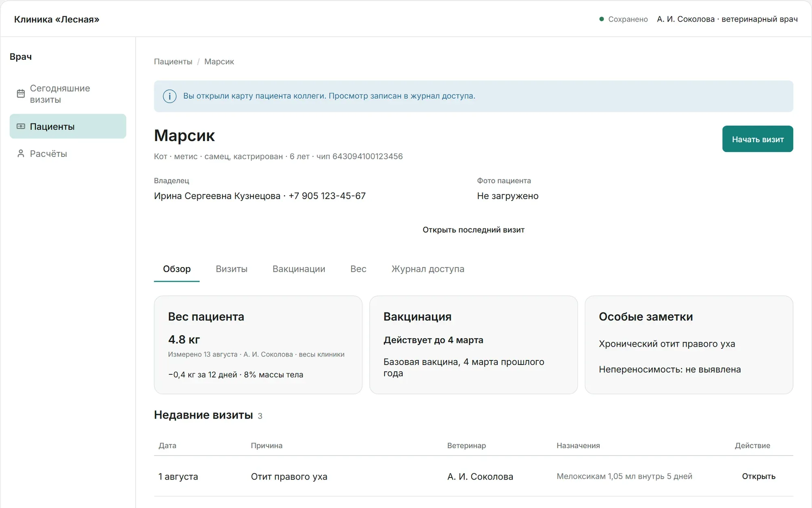Open the Вакцинации tab
This screenshot has width=812, height=508.
point(299,269)
